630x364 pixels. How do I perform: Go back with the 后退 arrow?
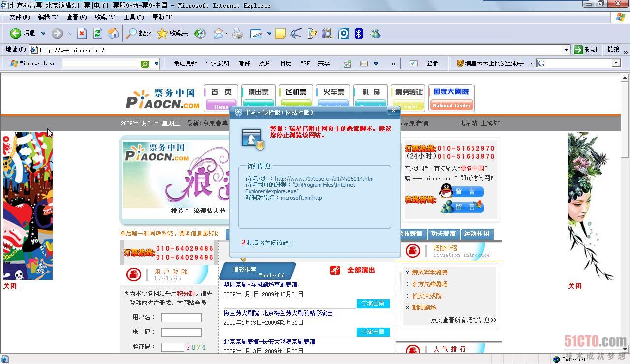pos(23,33)
